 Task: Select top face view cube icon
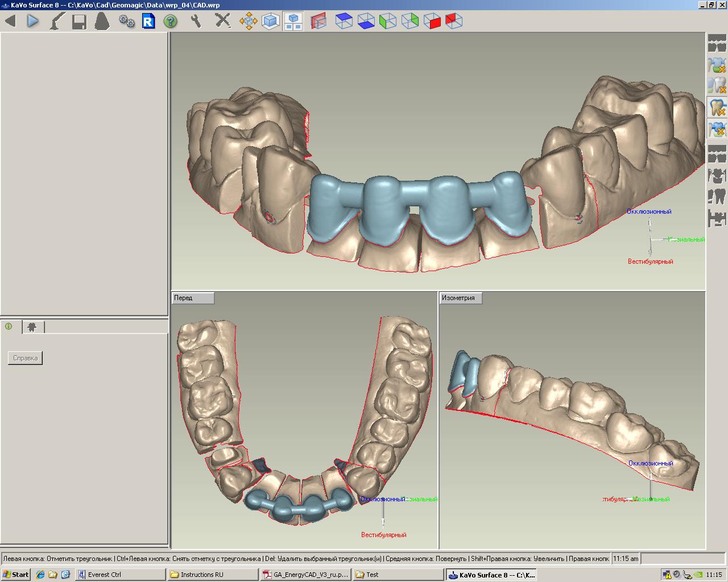[x=344, y=22]
